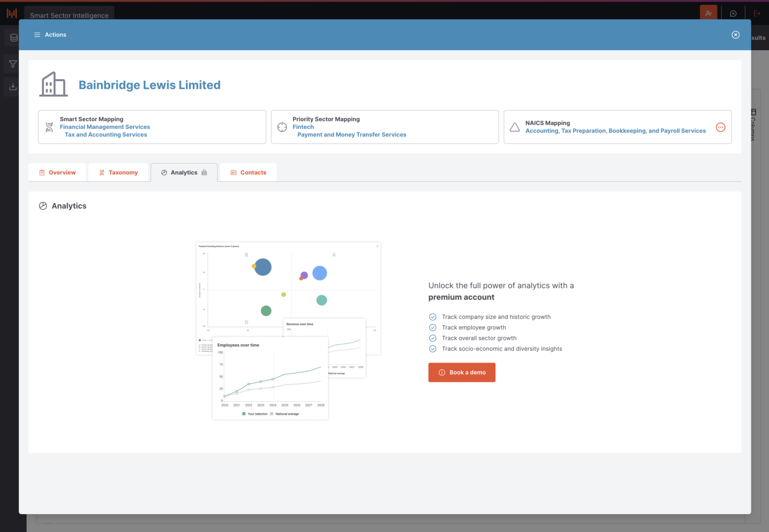The width and height of the screenshot is (769, 532).
Task: Click check icon beside company size growth
Action: pyautogui.click(x=433, y=317)
